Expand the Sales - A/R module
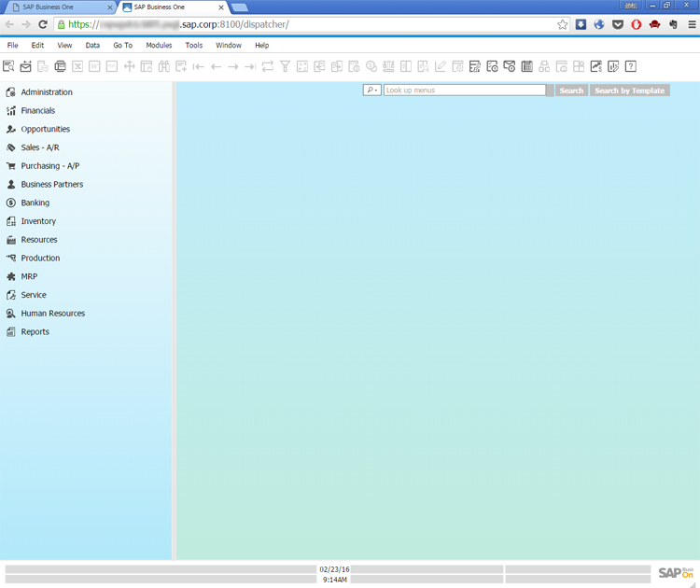This screenshot has width=700, height=588. point(40,147)
